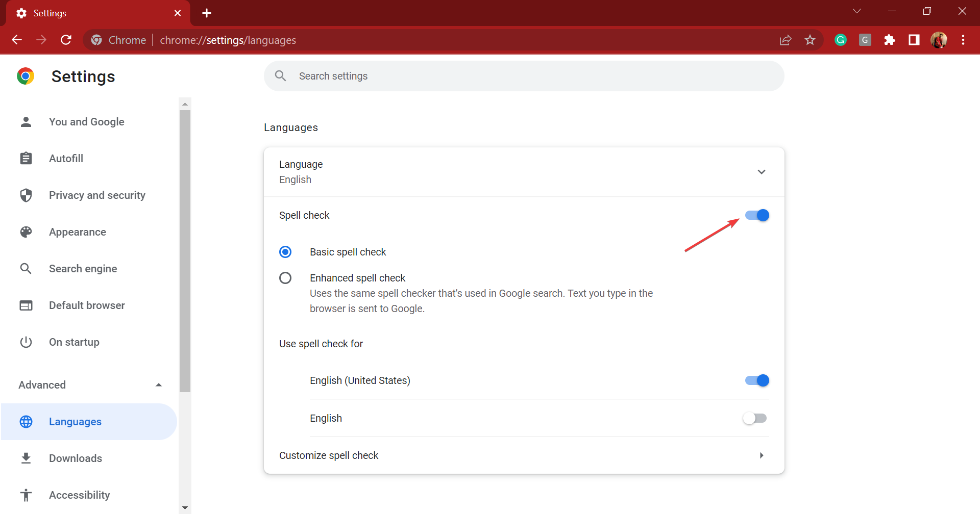The height and width of the screenshot is (514, 980).
Task: Expand the Language English section chevron
Action: [x=761, y=172]
